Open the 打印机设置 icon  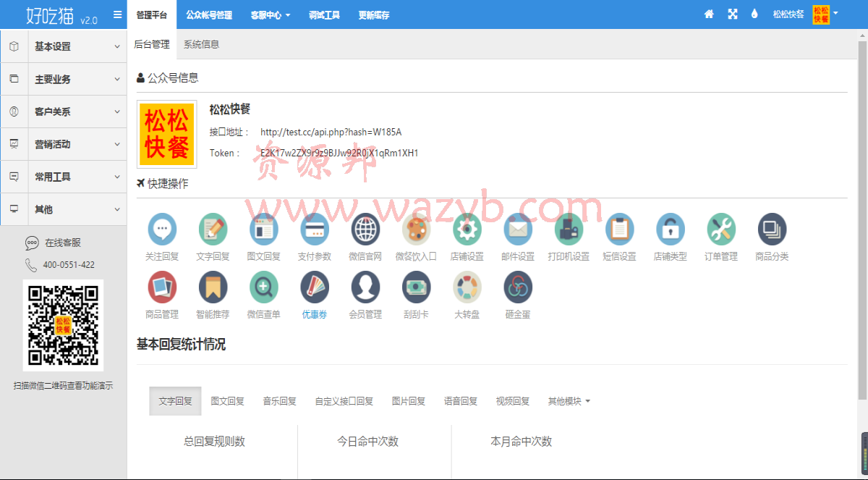point(569,229)
